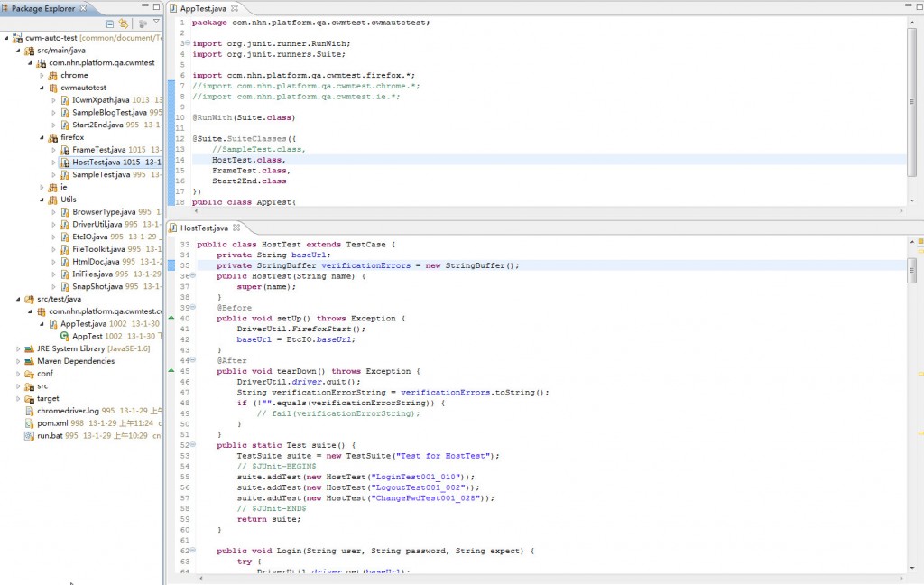This screenshot has width=924, height=585.
Task: Collapse the Utils package
Action: point(42,200)
